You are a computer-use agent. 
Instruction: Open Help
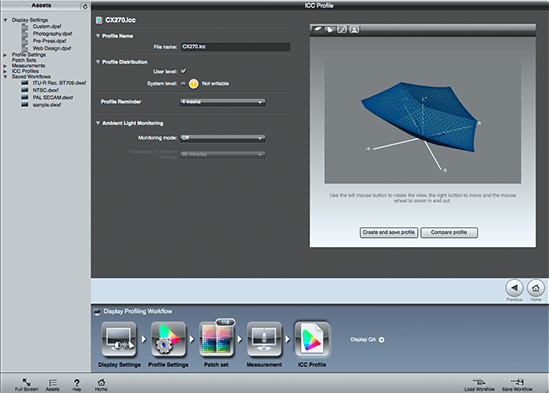point(77,385)
